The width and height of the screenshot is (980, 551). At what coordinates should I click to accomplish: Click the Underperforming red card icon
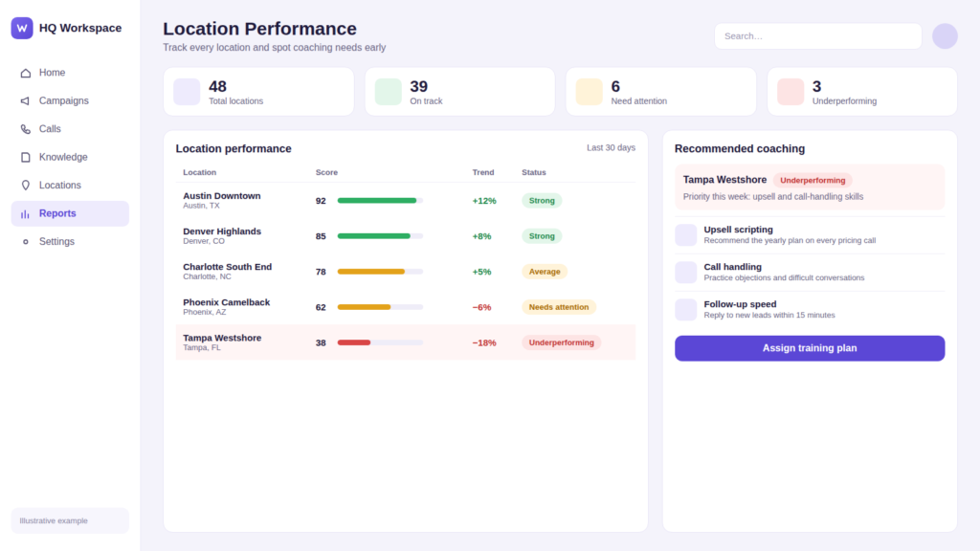click(791, 92)
